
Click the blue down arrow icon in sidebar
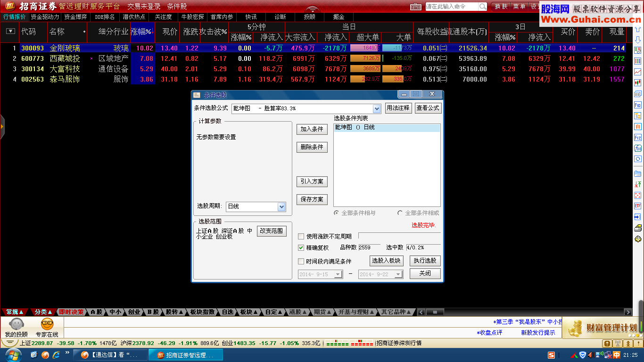tap(638, 40)
